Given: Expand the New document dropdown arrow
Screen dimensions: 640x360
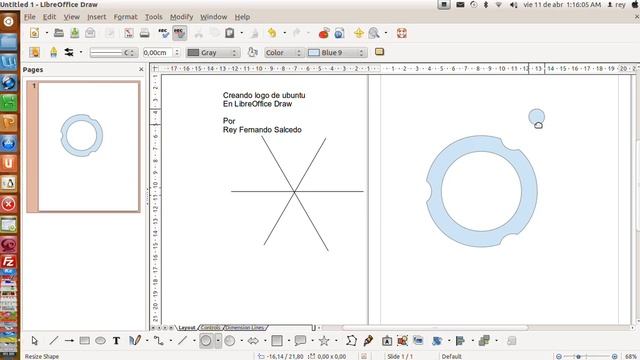Looking at the screenshot, I should [47, 33].
